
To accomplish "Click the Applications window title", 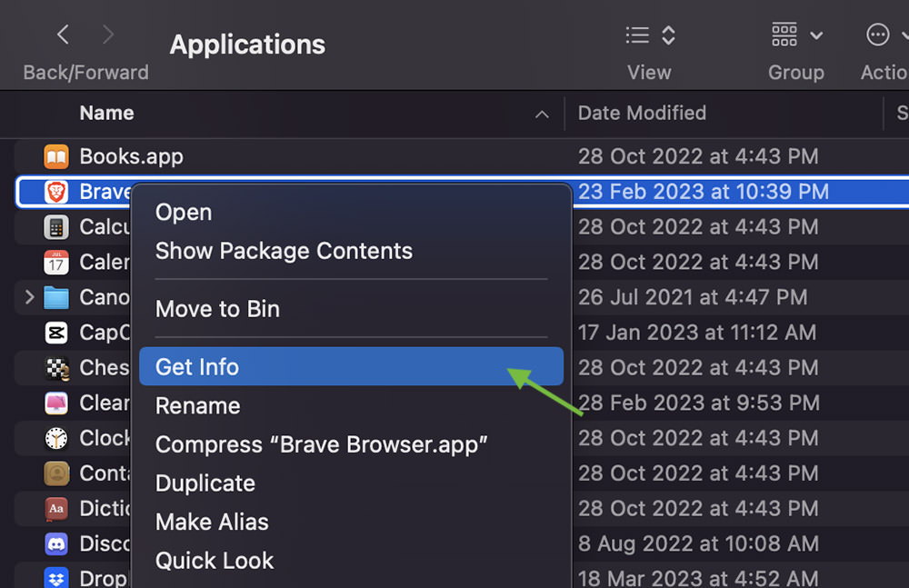I will coord(247,45).
